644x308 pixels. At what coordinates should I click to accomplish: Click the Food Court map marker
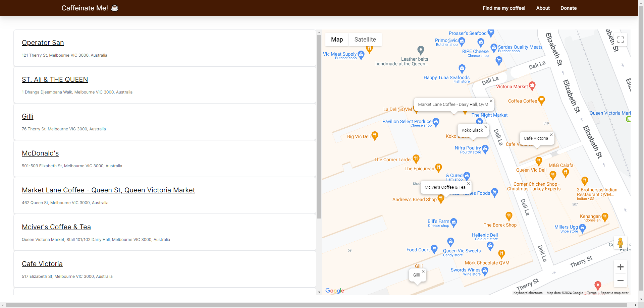[x=434, y=249]
